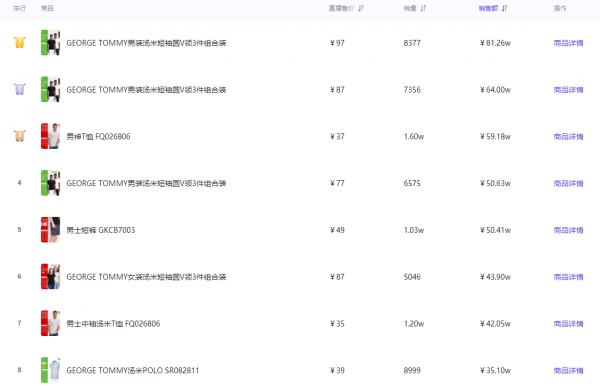Click the sales amount ¥35.10w

[496, 370]
